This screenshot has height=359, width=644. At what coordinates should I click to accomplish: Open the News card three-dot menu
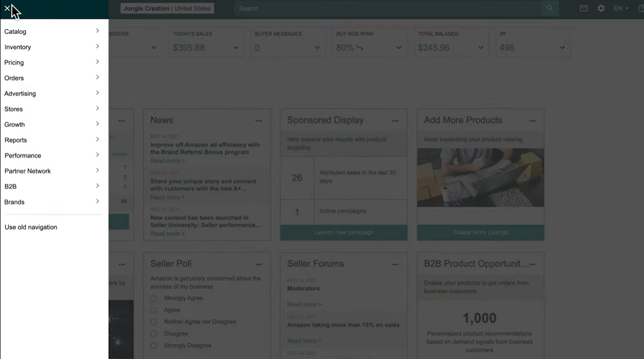(259, 121)
